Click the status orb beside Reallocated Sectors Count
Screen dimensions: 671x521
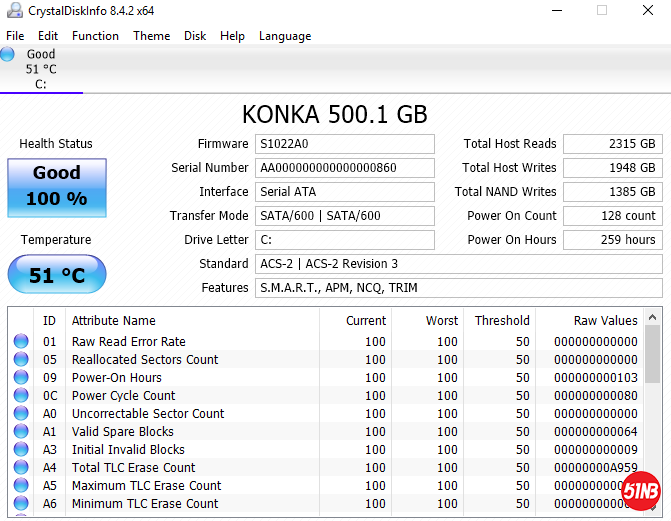21,360
